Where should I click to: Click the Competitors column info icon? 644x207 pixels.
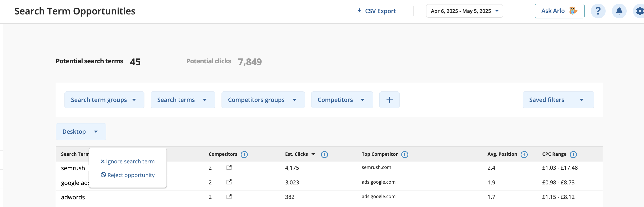(x=244, y=154)
